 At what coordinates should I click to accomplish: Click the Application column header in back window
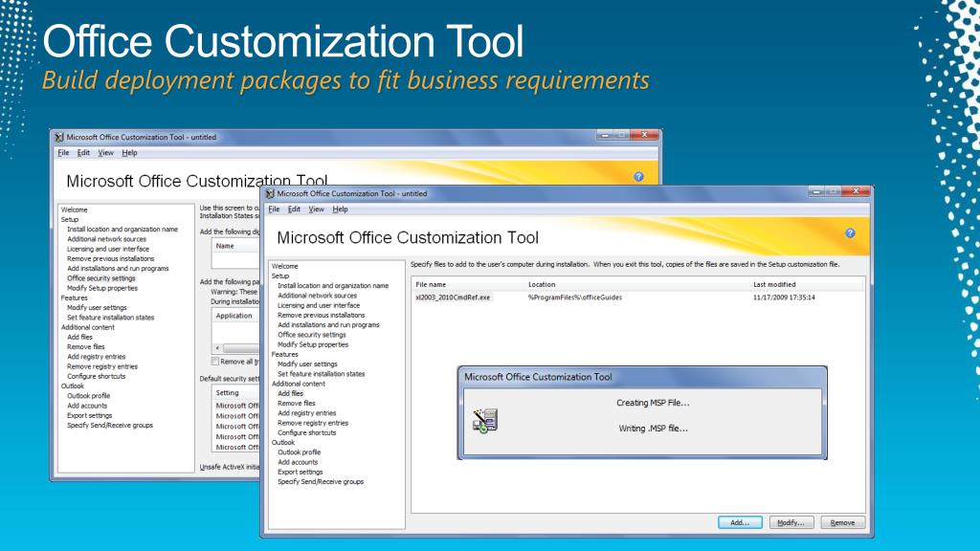[x=234, y=316]
